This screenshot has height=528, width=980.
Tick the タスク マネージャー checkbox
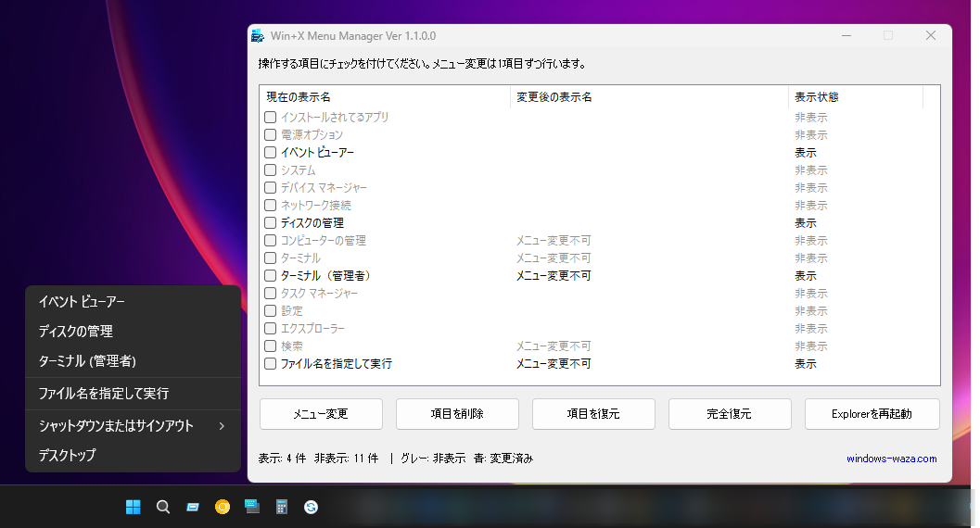pos(270,293)
